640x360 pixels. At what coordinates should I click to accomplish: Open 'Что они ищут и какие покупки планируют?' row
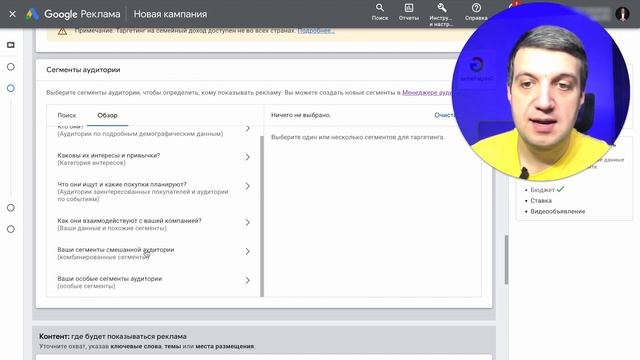point(153,191)
